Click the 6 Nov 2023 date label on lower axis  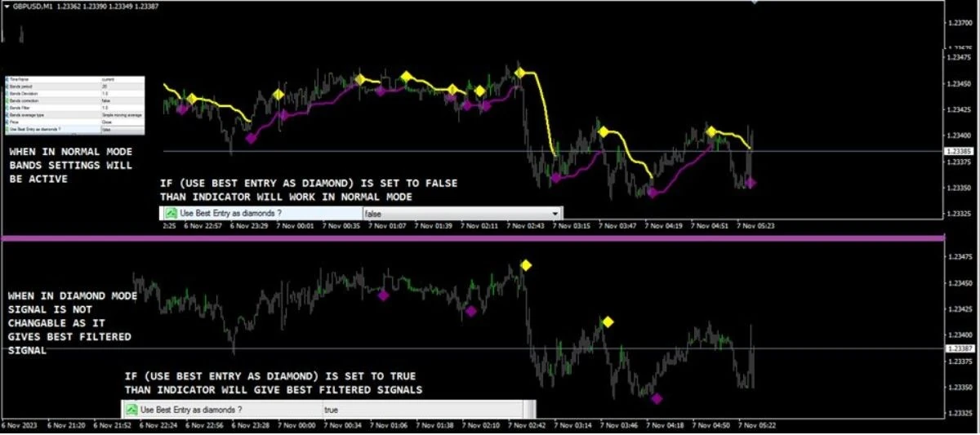pos(18,424)
